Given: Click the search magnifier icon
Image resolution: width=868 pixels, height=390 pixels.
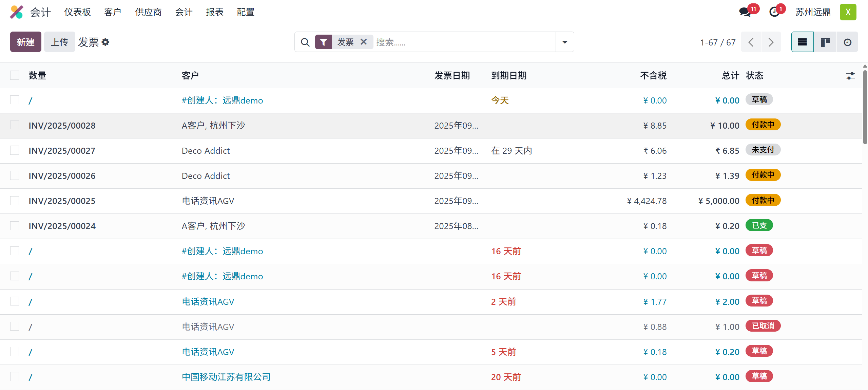Looking at the screenshot, I should pyautogui.click(x=305, y=42).
